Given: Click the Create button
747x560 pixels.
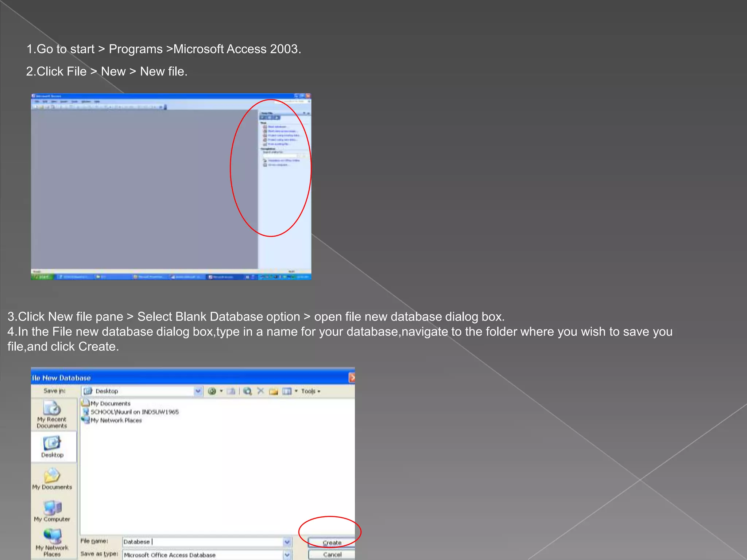Looking at the screenshot, I should [x=332, y=543].
